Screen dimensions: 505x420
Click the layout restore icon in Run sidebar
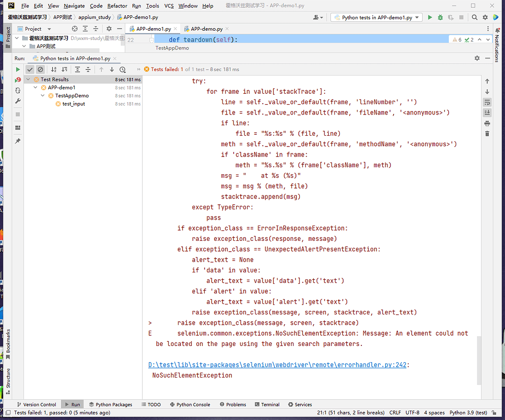click(18, 128)
